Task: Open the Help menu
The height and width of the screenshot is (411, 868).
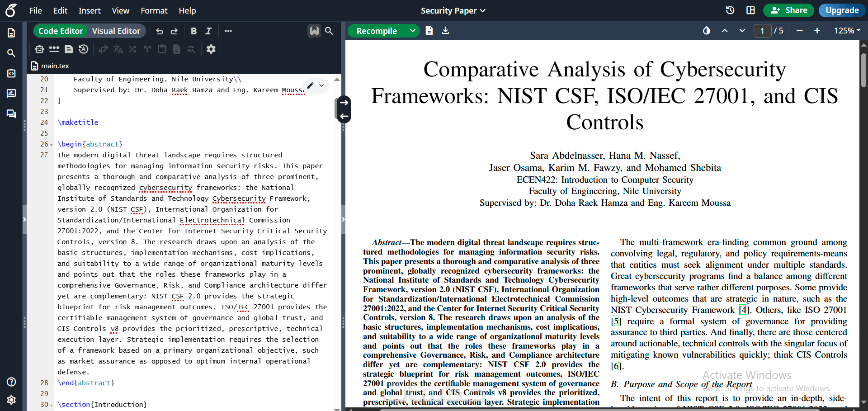Action: point(187,10)
